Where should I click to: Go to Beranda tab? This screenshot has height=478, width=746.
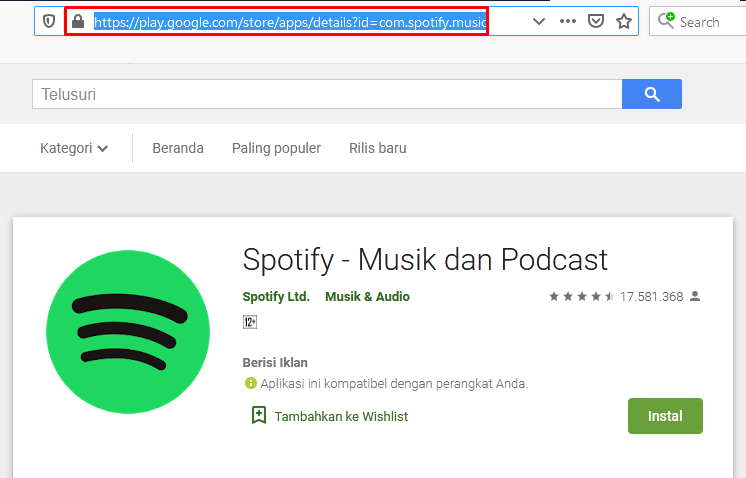pos(178,148)
